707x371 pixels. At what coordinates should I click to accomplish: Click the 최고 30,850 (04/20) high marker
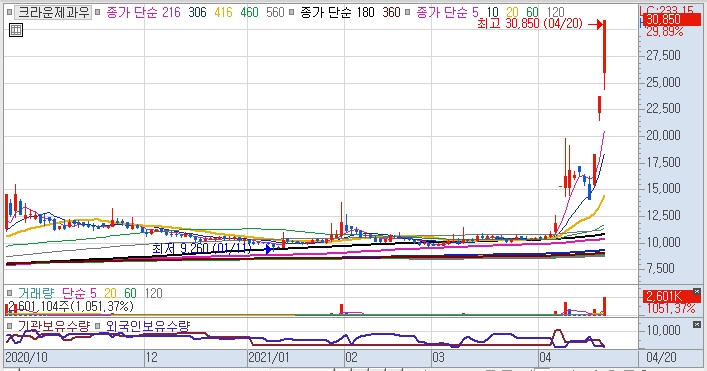coord(530,23)
